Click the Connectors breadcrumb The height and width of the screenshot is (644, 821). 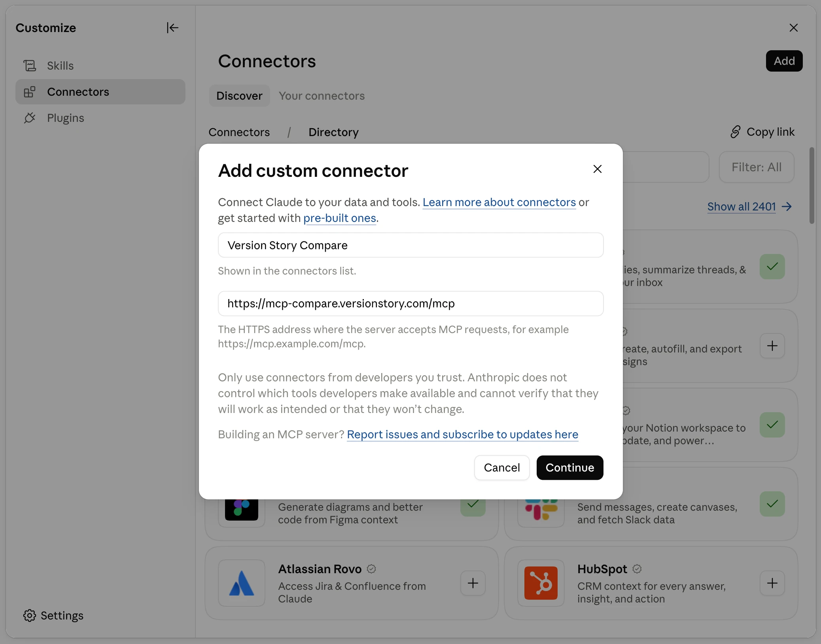(x=239, y=132)
